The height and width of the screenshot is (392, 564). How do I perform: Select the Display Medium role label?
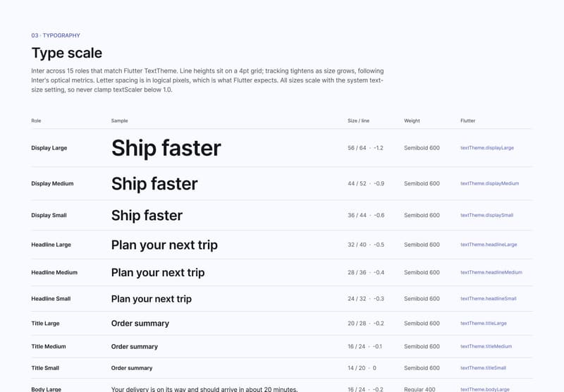tap(52, 183)
